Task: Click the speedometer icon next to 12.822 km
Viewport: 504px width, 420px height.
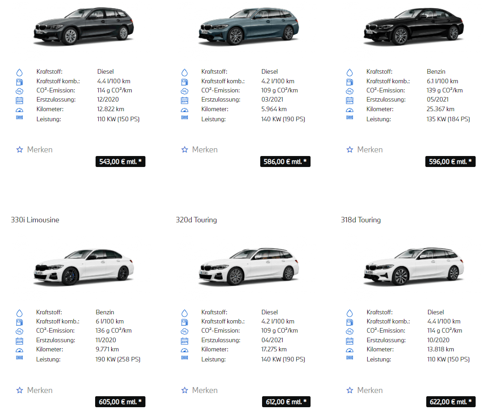Action: coord(19,110)
